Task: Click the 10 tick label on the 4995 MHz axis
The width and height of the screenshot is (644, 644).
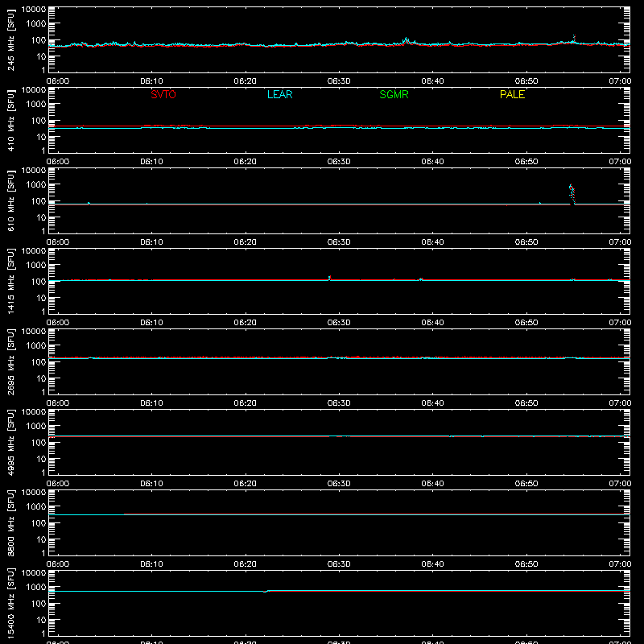Action: [x=41, y=459]
